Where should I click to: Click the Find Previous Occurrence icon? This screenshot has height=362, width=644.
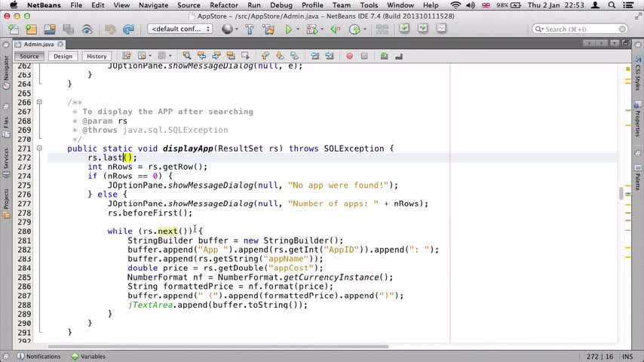(x=201, y=56)
